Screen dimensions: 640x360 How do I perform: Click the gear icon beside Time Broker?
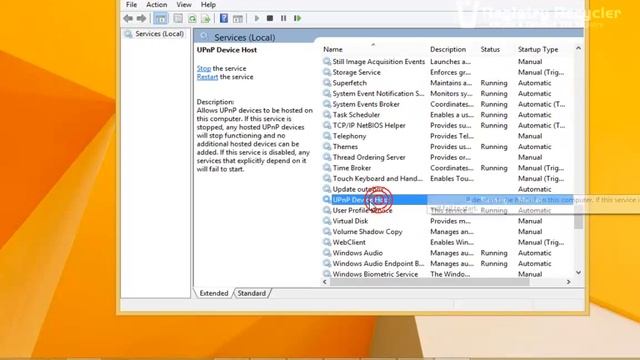coord(327,167)
